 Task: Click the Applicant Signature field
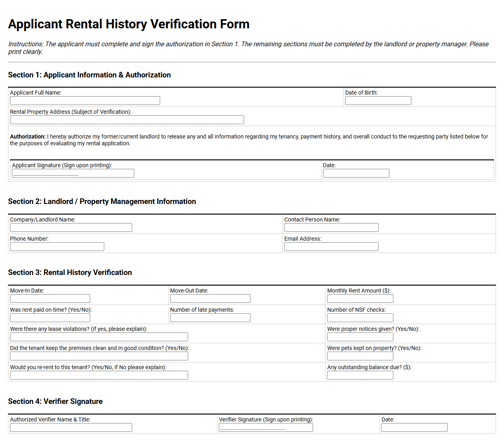point(73,173)
